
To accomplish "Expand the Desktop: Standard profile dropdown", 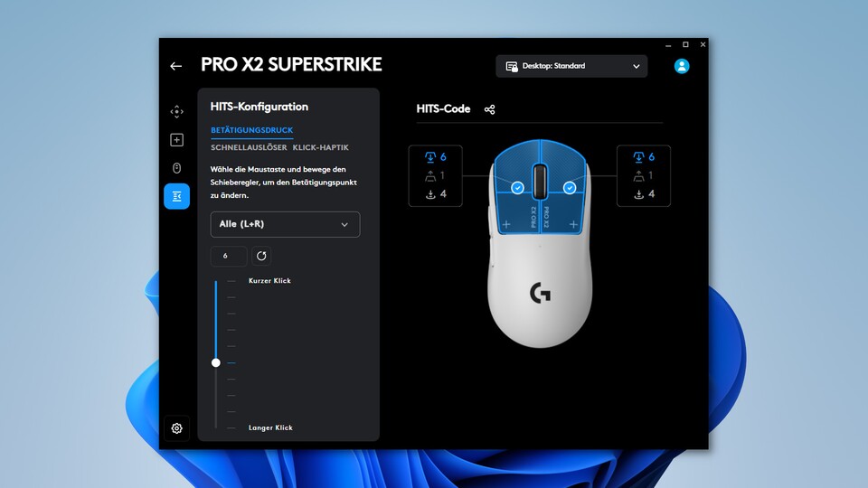I will point(571,66).
